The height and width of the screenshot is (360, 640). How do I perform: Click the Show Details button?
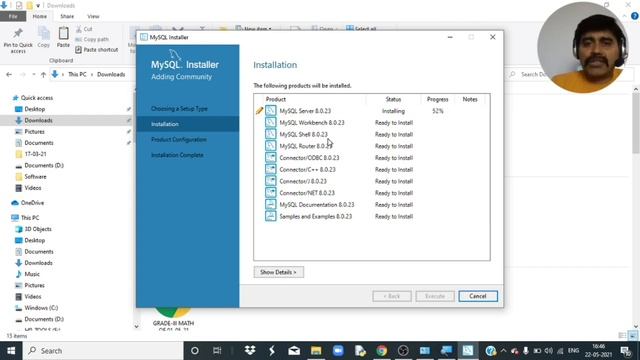tap(278, 272)
